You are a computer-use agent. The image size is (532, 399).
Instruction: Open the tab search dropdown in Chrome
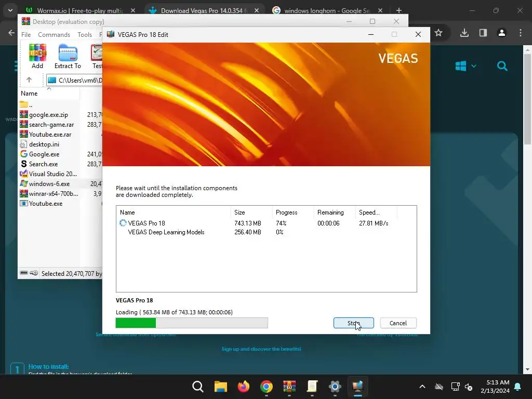point(10,10)
